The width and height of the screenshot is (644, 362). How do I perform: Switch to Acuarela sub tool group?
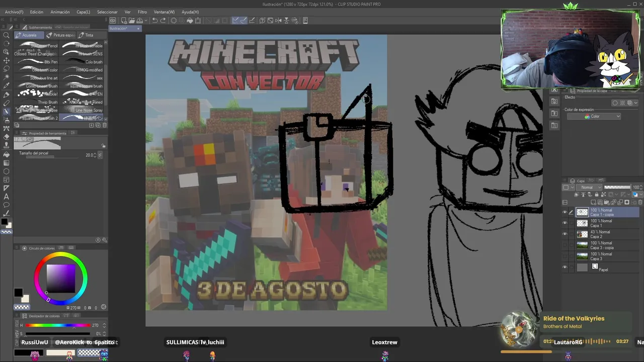tap(29, 35)
